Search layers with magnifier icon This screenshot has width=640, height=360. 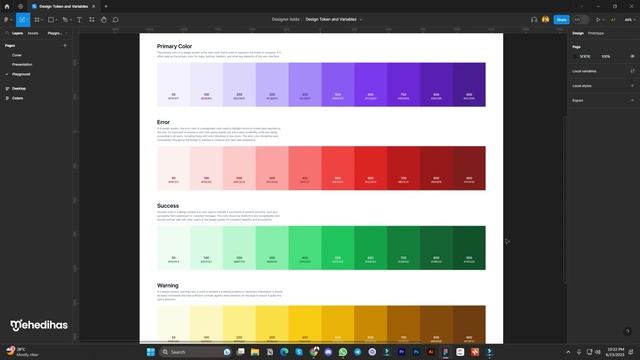click(7, 33)
